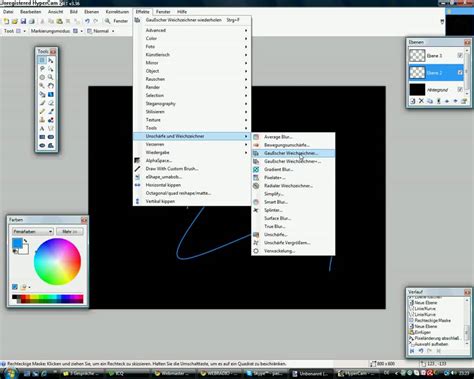Choose Verwackelung... effect
This screenshot has width=474, height=379.
(293, 251)
